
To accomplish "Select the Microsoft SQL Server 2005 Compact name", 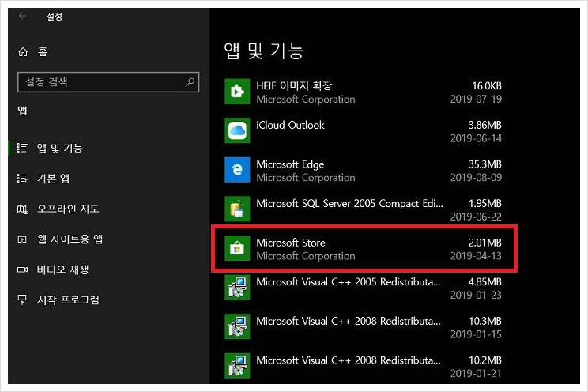I will click(349, 203).
